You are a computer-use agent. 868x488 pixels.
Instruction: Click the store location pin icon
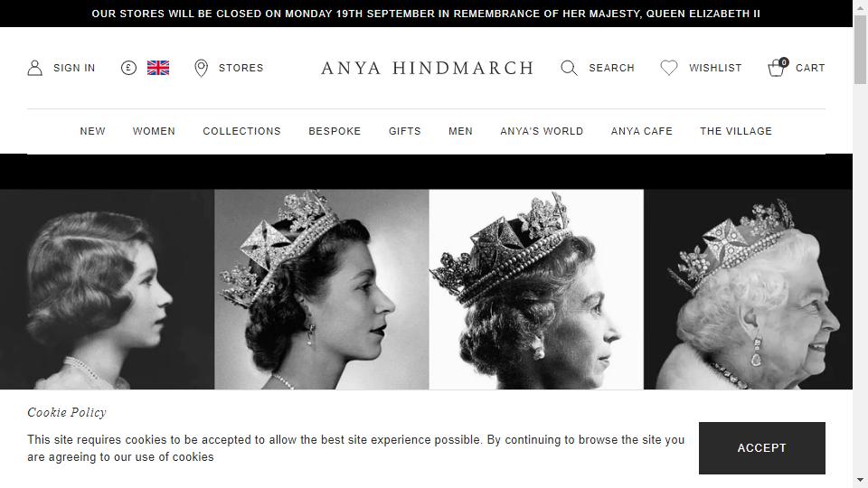pyautogui.click(x=201, y=68)
